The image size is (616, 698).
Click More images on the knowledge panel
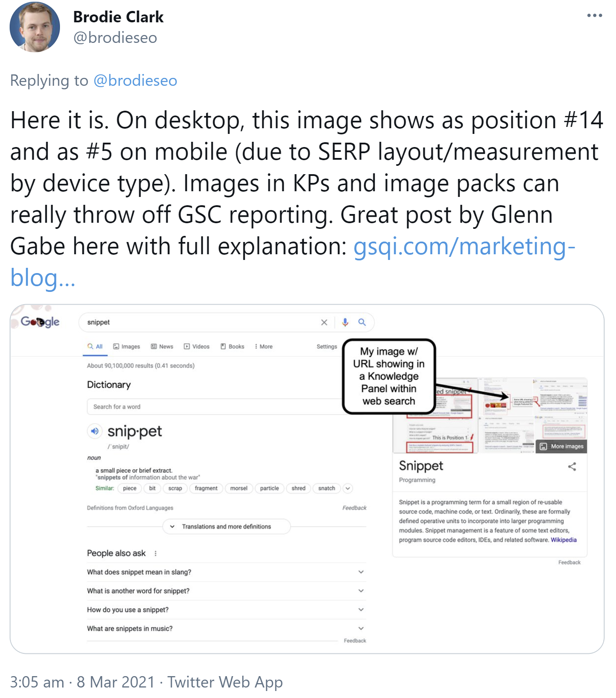click(x=561, y=446)
